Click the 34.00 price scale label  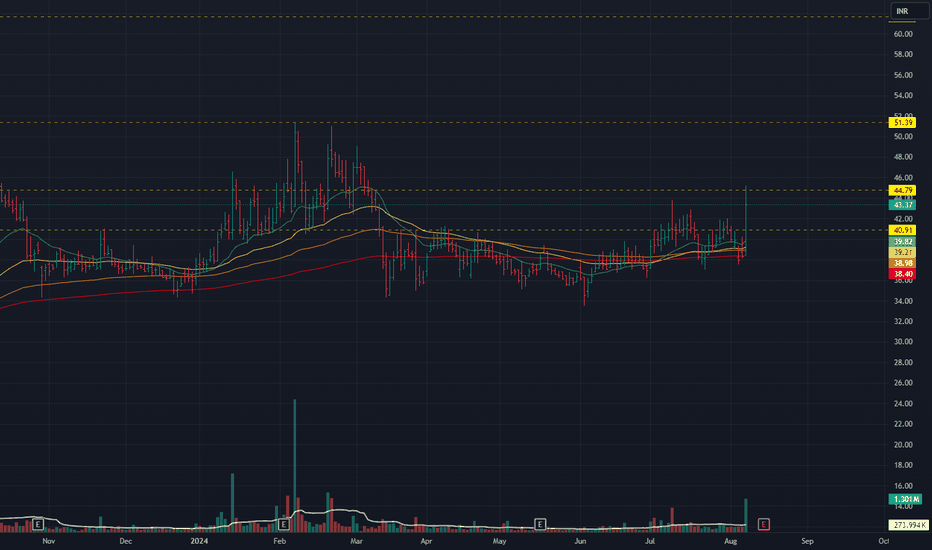[x=903, y=301]
